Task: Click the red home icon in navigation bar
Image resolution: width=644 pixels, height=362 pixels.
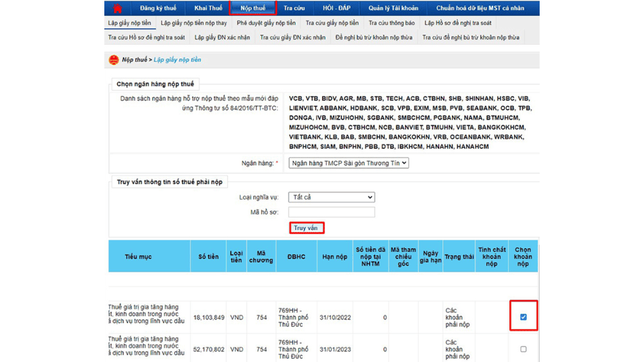Action: (x=118, y=8)
